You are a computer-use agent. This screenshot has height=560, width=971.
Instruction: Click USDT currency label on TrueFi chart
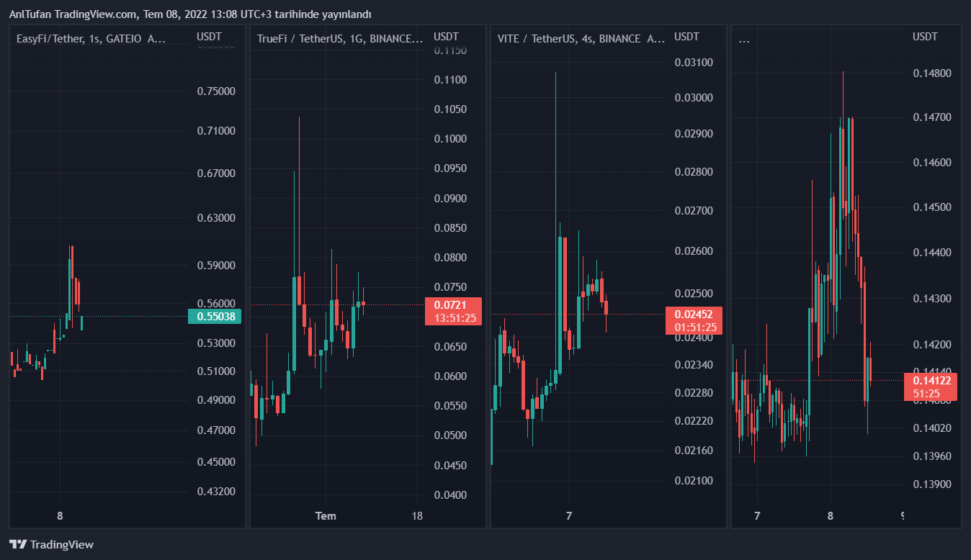coord(446,37)
